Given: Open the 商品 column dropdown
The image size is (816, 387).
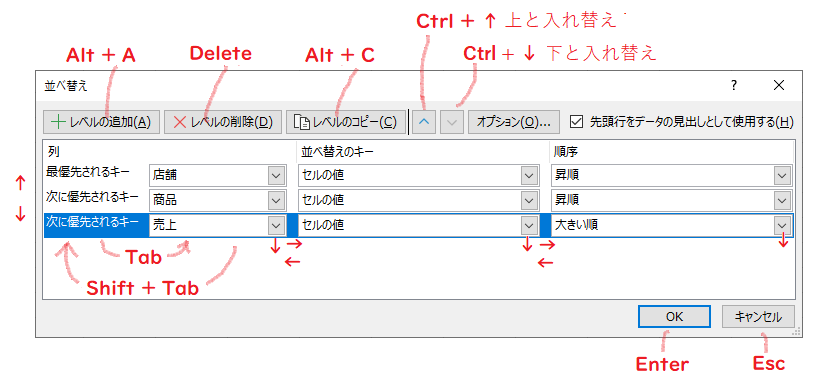Looking at the screenshot, I should coord(276,200).
